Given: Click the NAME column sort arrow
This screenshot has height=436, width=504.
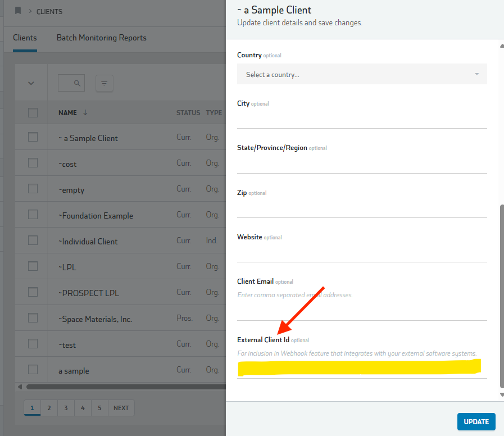Looking at the screenshot, I should point(85,112).
